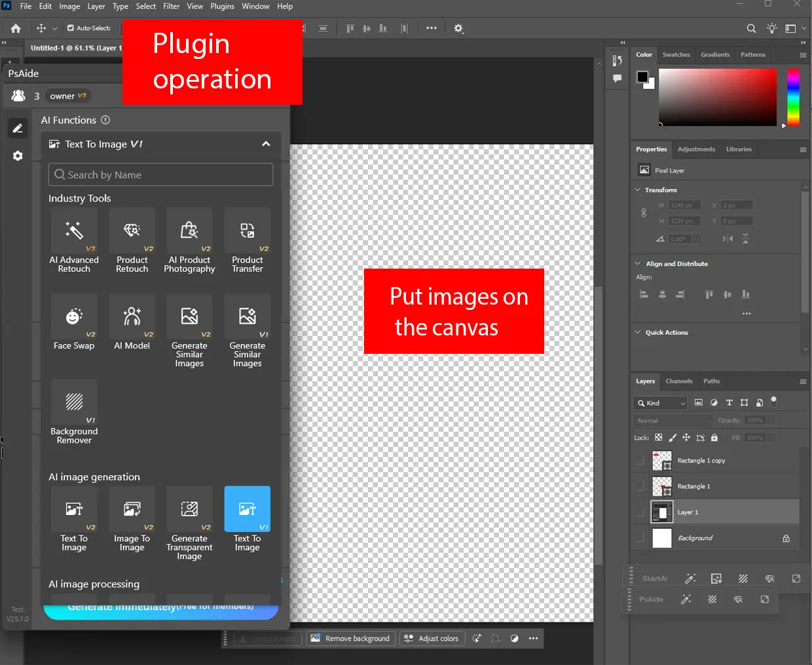Collapse the Text To Image section

(266, 144)
